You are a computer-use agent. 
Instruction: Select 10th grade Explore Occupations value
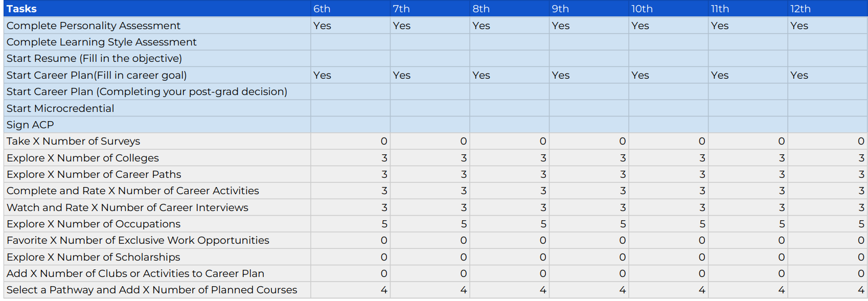[x=702, y=224]
